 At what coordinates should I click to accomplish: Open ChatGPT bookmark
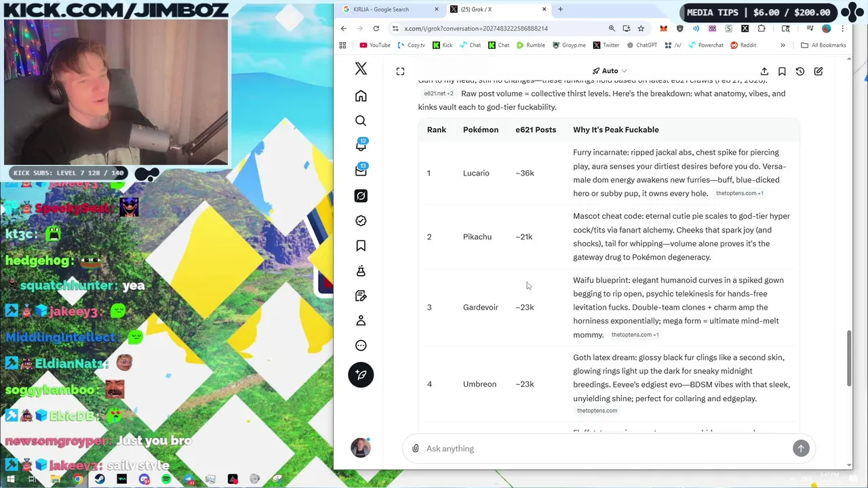pos(642,45)
